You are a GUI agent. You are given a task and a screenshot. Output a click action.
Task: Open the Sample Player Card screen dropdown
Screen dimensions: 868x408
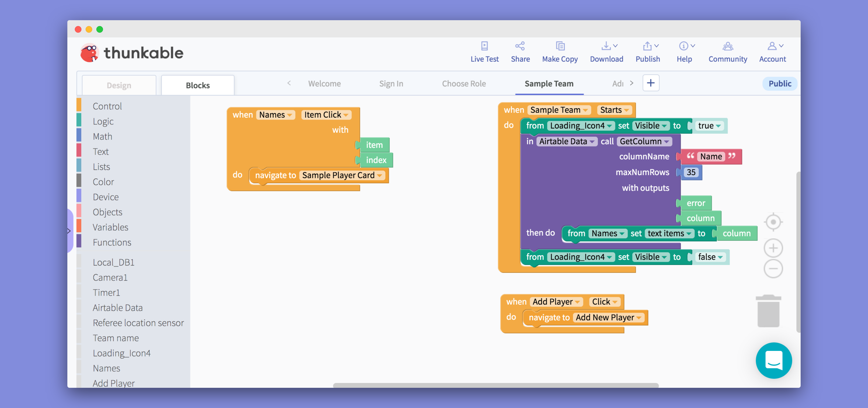click(x=342, y=175)
